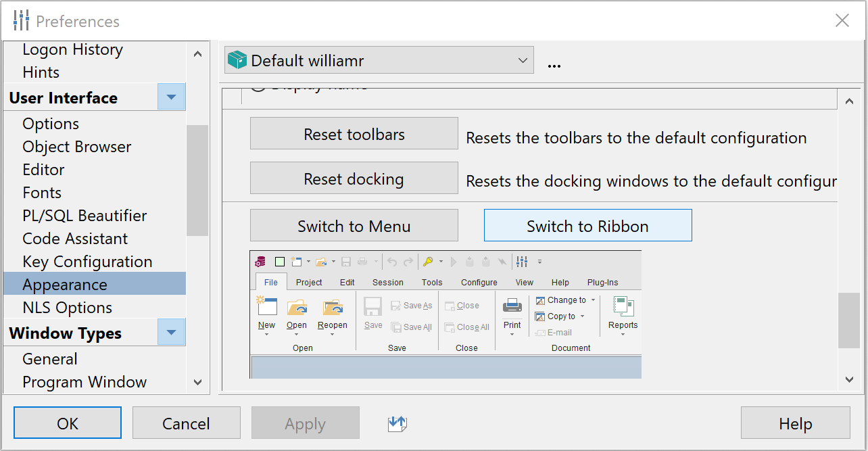Click the yellow key icon in the preview toolbar

click(428, 262)
